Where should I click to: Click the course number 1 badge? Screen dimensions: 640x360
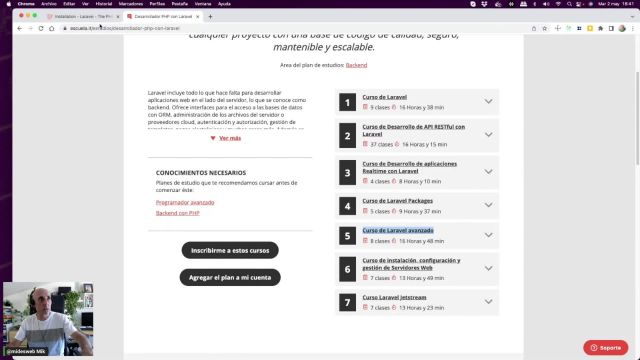[347, 102]
